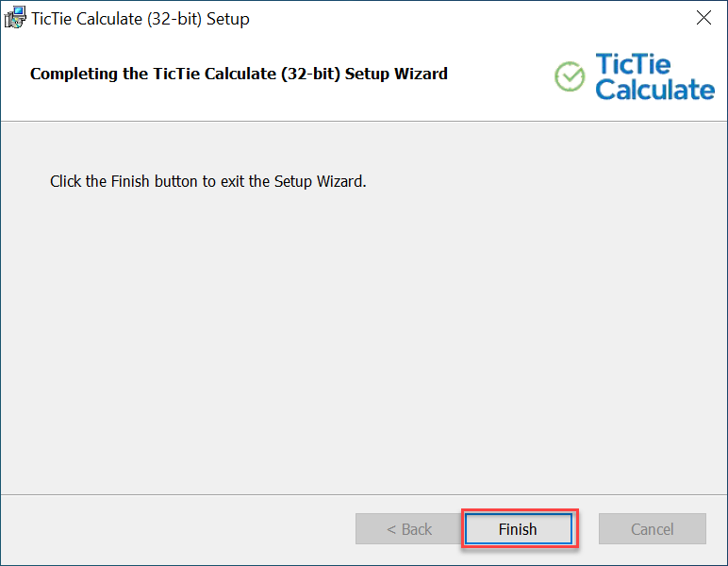Click empty footer area left of Back
728x566 pixels.
click(178, 529)
